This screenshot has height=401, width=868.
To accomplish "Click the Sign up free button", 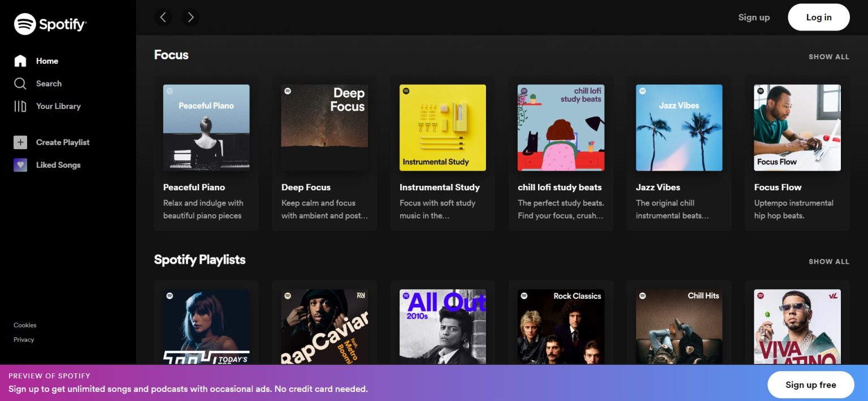I will (x=810, y=385).
